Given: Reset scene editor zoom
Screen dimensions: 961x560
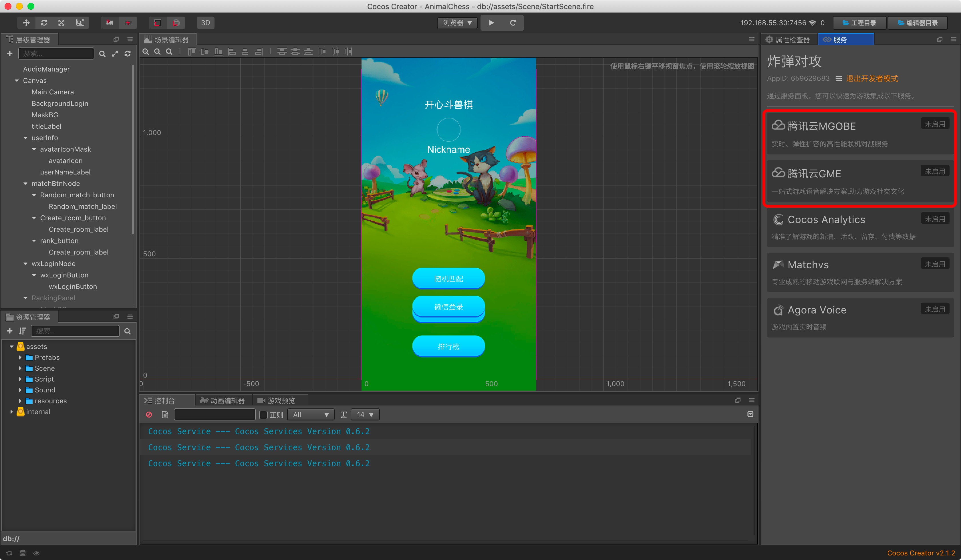Looking at the screenshot, I should 169,51.
